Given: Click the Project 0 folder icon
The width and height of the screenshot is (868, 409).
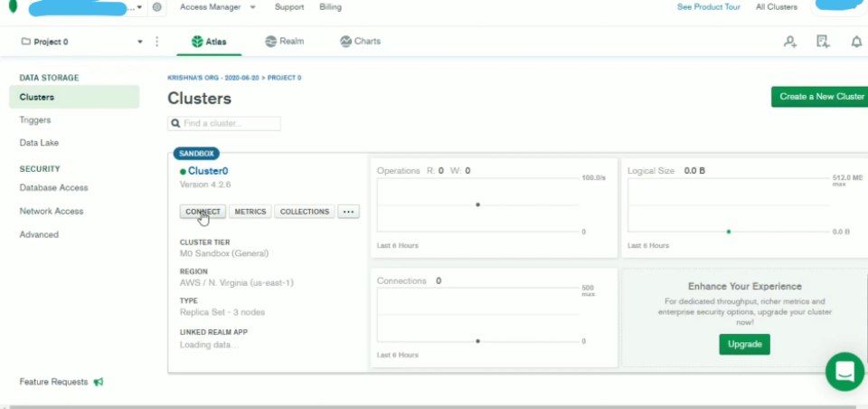Looking at the screenshot, I should 25,42.
